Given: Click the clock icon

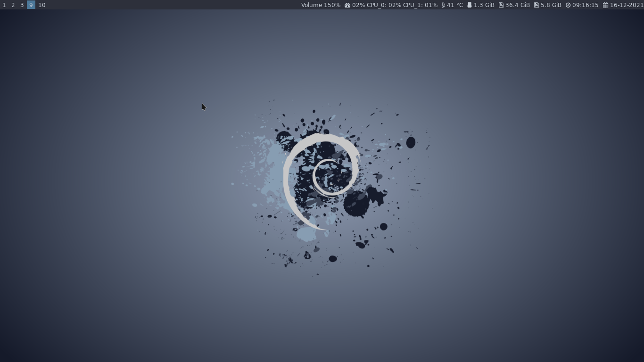Looking at the screenshot, I should [x=568, y=5].
